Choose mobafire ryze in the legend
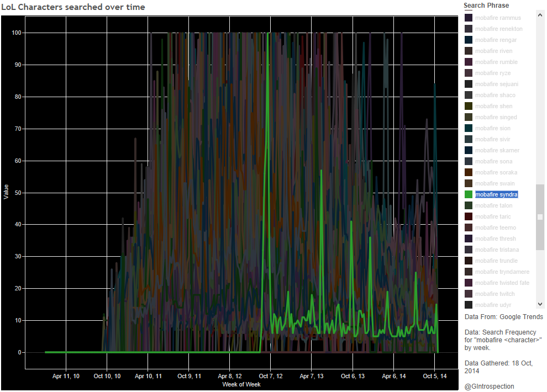 (492, 73)
